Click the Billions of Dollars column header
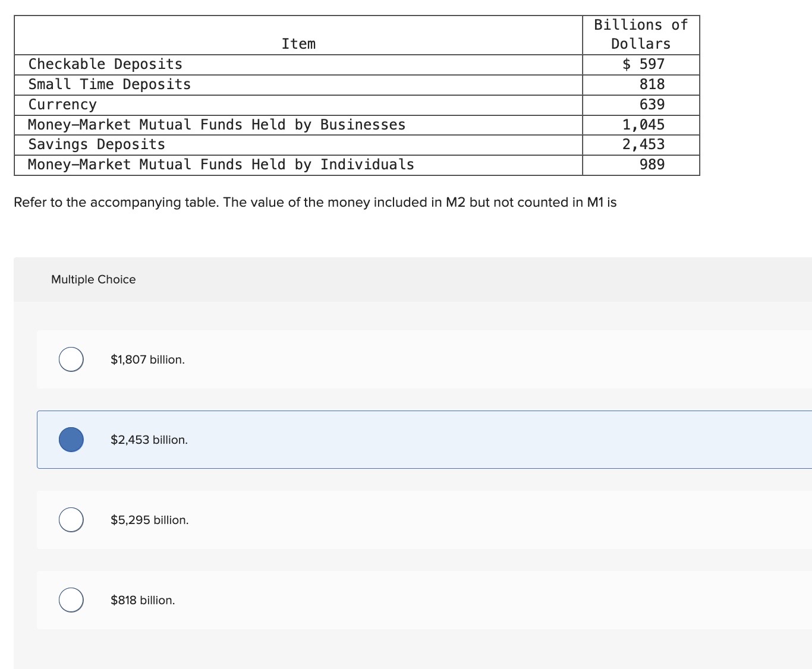This screenshot has height=669, width=812. click(x=640, y=34)
